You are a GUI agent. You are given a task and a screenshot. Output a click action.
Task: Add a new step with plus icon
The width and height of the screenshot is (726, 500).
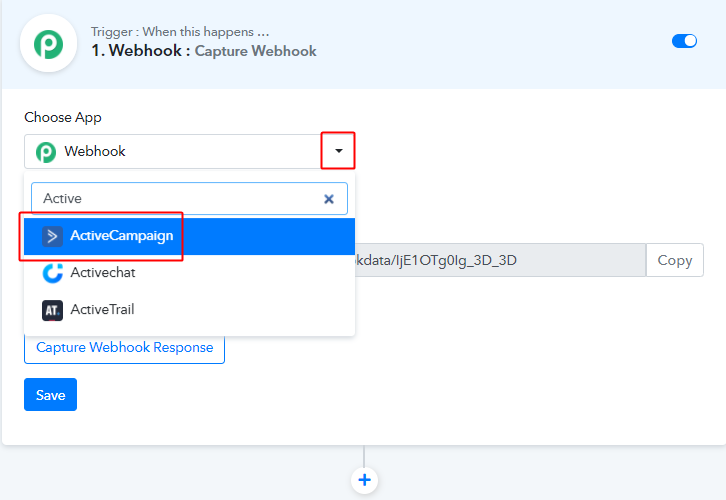coord(364,480)
